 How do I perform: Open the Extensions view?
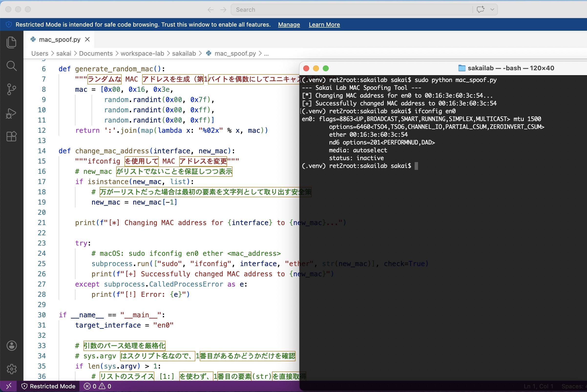click(11, 136)
